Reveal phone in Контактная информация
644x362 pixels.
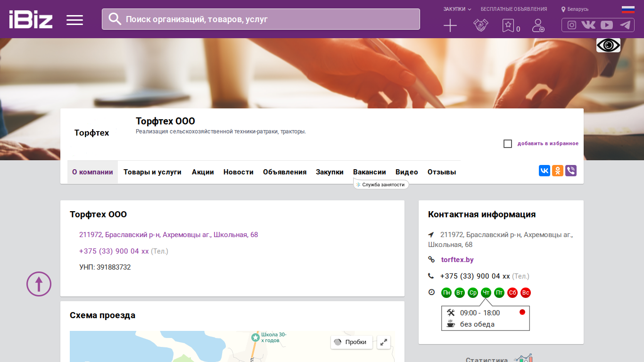click(x=475, y=276)
